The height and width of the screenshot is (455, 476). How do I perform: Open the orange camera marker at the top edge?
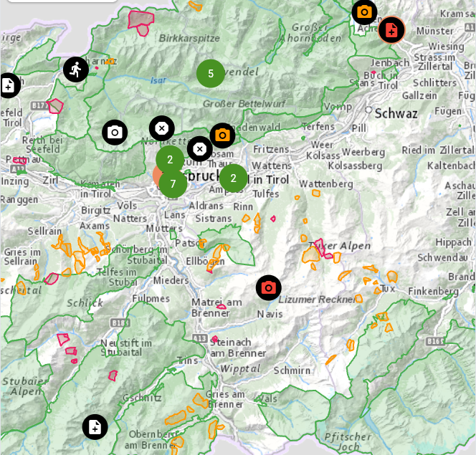[x=364, y=11]
